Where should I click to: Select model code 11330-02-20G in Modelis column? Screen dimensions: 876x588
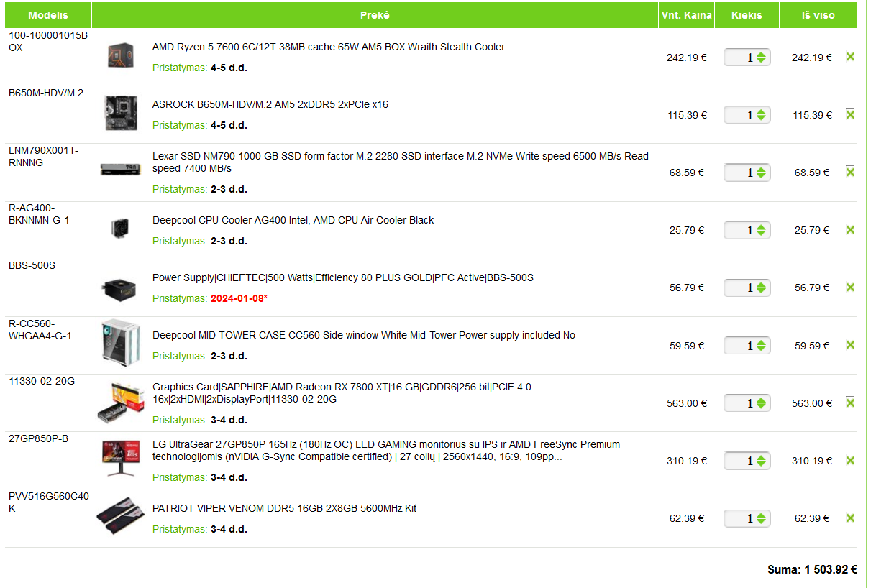[x=42, y=381]
